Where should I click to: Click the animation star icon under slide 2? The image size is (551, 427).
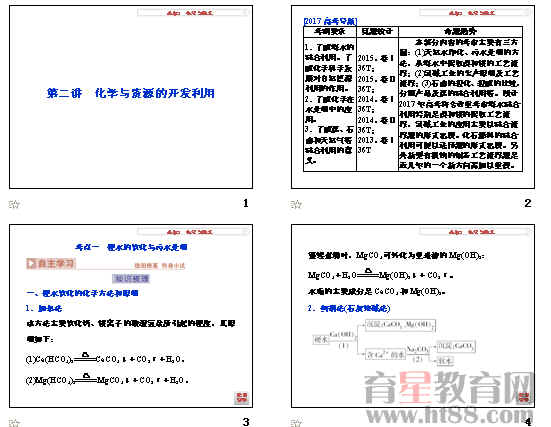coord(296,204)
